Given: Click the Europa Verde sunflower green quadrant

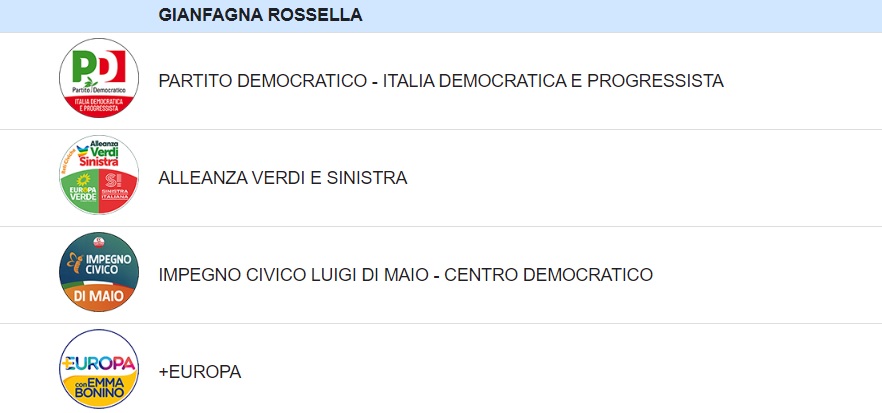Looking at the screenshot, I should (x=80, y=190).
